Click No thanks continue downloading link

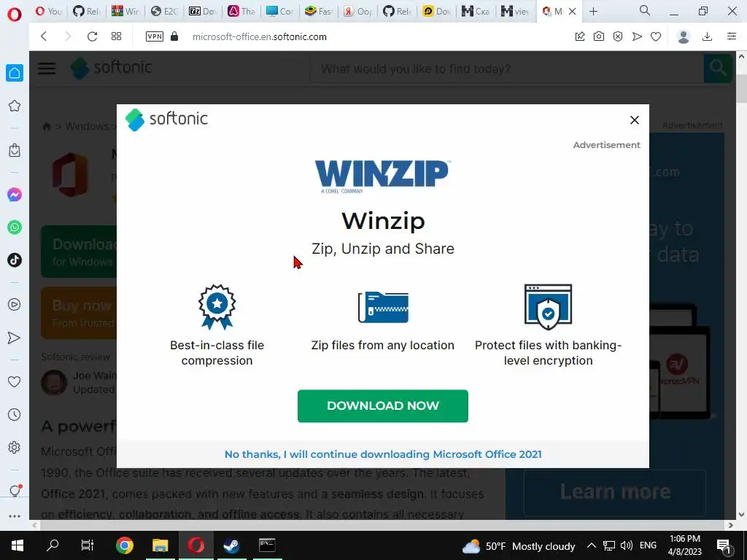(383, 454)
